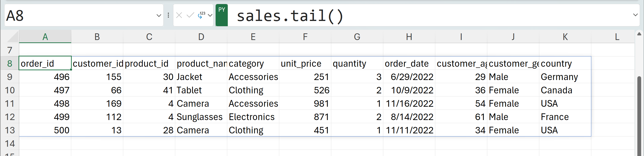Image resolution: width=644 pixels, height=156 pixels.
Task: Click the enter checkmark formula icon
Action: (x=190, y=15)
